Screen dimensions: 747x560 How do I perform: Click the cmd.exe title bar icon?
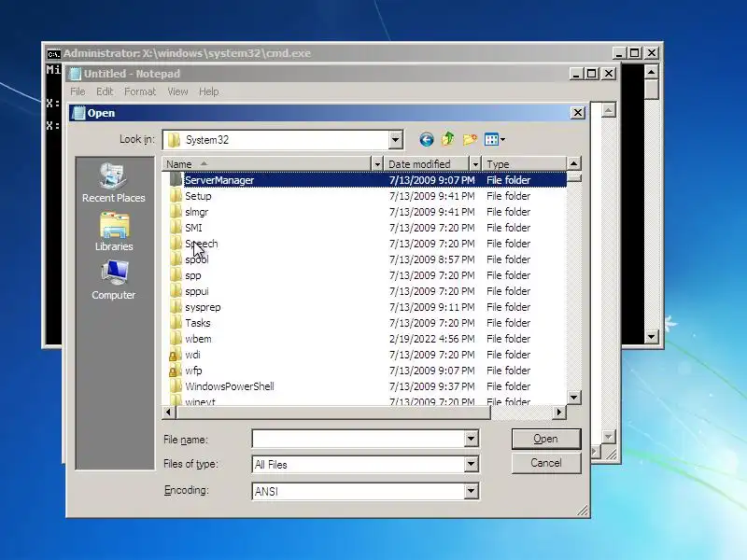tap(54, 54)
